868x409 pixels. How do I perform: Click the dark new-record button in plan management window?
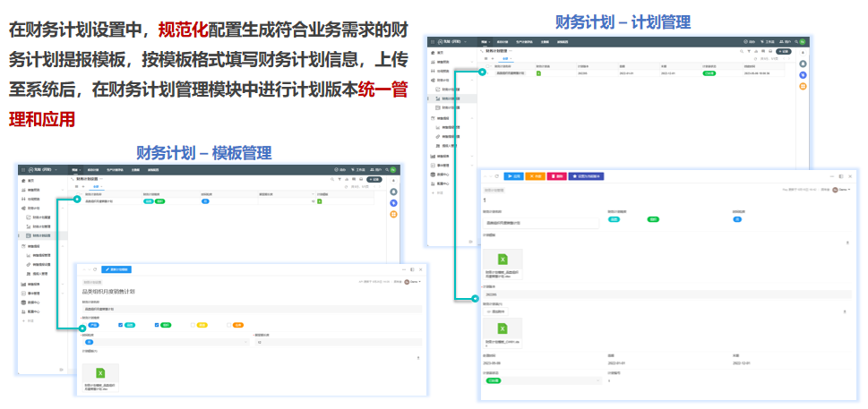[784, 51]
